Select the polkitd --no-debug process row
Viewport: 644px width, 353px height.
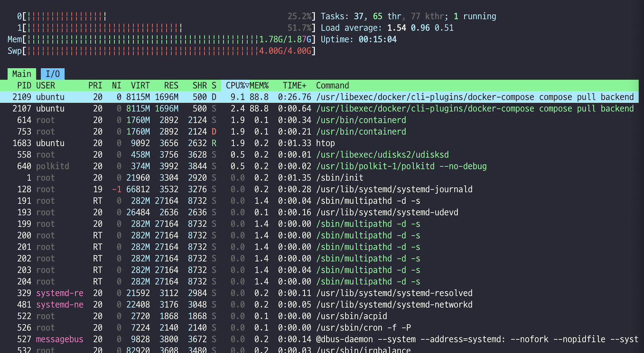click(x=319, y=166)
